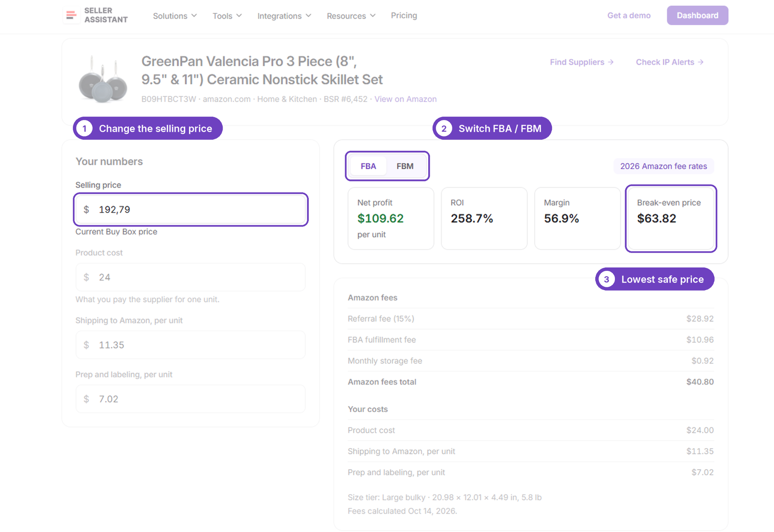Go to the Pricing page
Screen dimensions: 774x532
(404, 15)
